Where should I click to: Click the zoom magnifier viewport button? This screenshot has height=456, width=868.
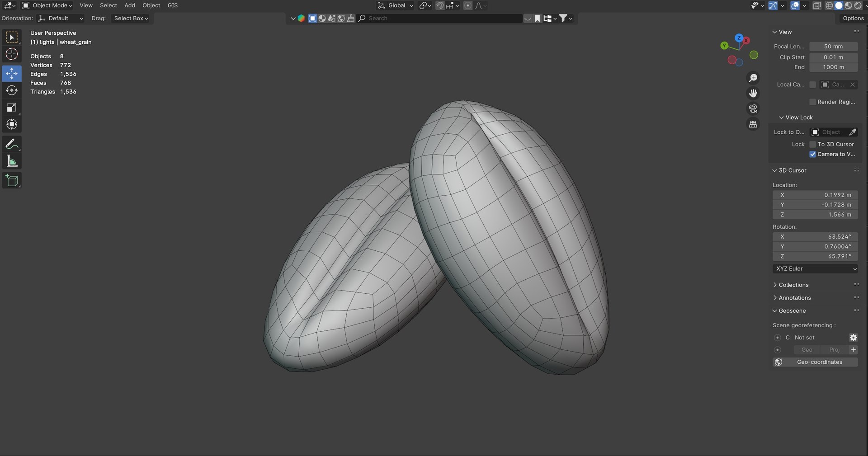click(753, 78)
